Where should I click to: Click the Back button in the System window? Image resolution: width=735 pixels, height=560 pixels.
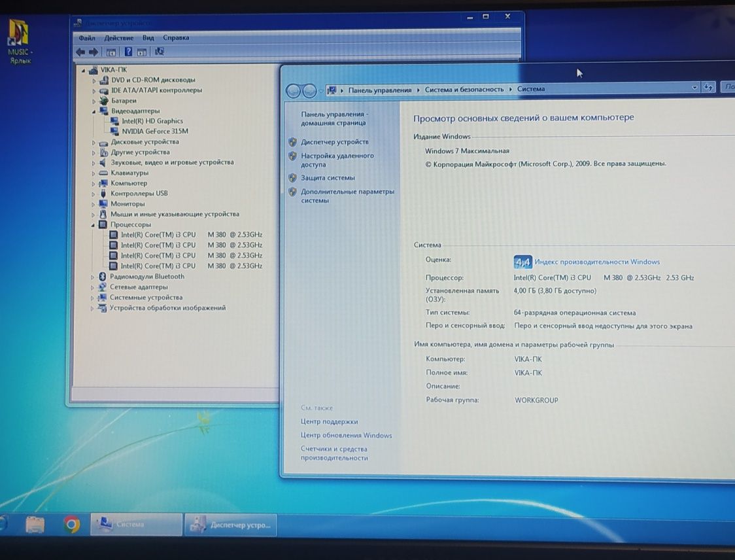coord(293,91)
